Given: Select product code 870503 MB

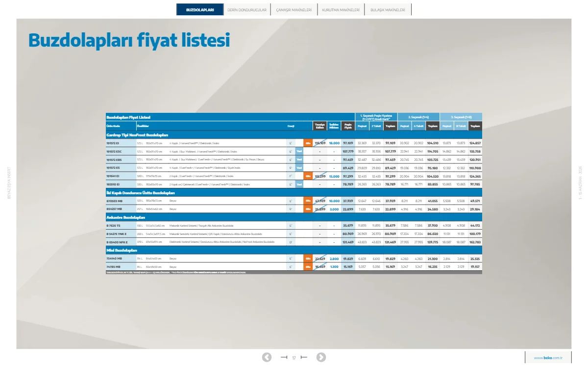Looking at the screenshot, I should tap(114, 200).
